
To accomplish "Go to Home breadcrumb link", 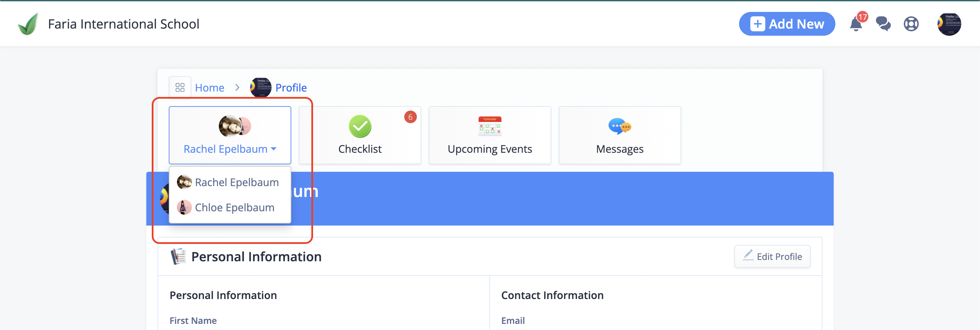I will click(210, 88).
